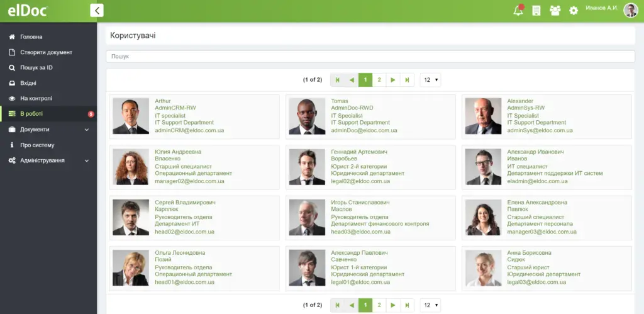Screen dimensions: 644x314
Task: Click email legal03@eldoc.com.ua
Action: coord(536,283)
